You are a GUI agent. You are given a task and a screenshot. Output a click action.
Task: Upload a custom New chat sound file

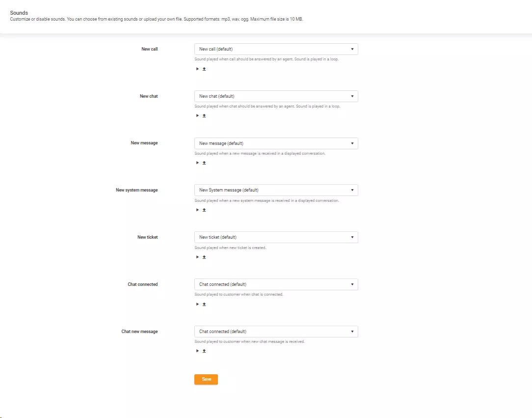[204, 115]
